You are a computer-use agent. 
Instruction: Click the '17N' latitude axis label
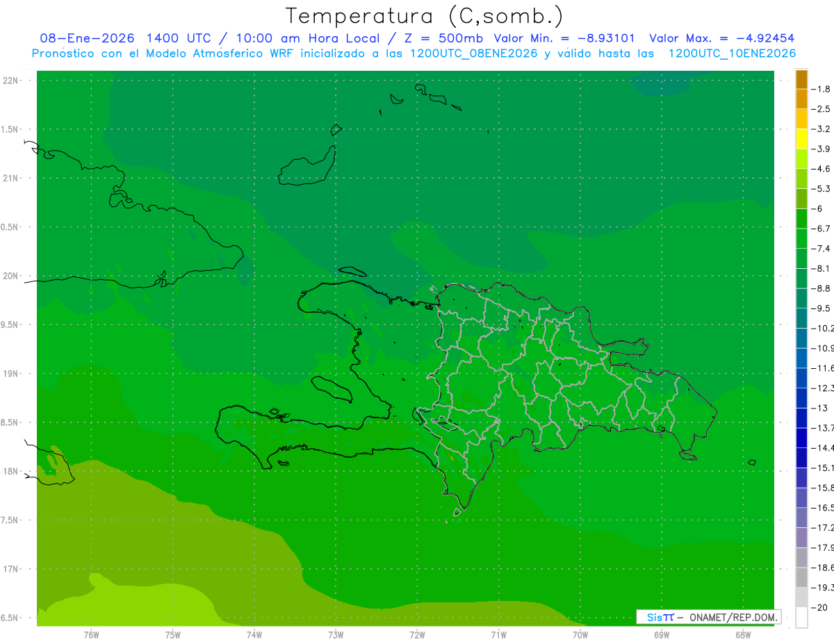(11, 569)
